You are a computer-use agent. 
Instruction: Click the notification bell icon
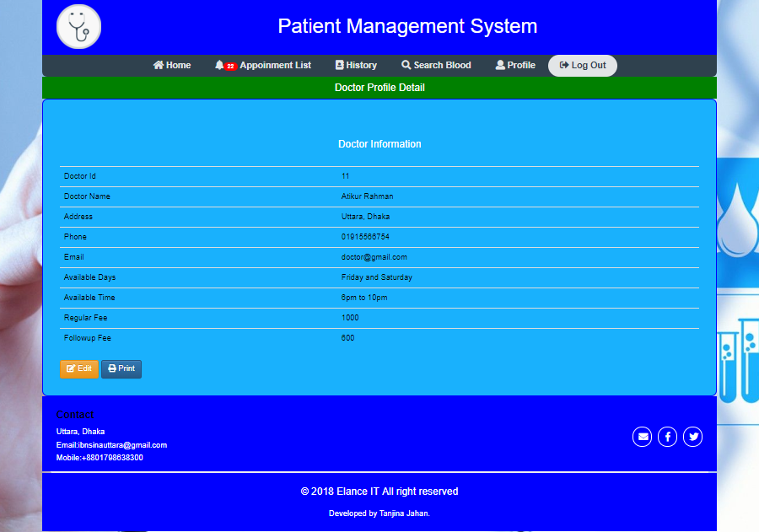[x=219, y=65]
